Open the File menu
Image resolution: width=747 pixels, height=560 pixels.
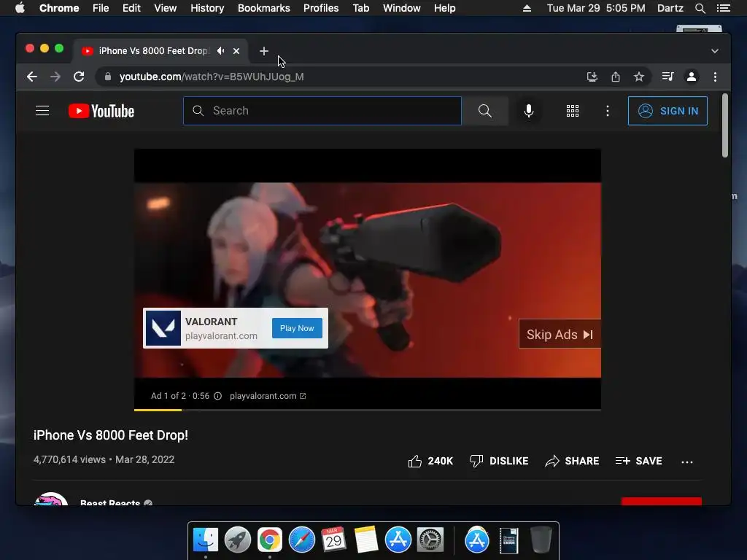pyautogui.click(x=101, y=8)
